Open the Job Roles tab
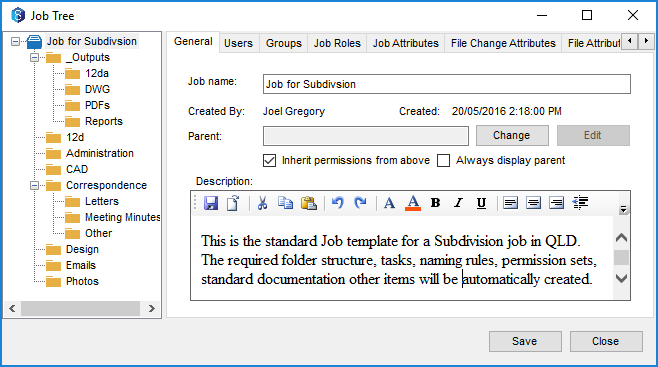 point(337,43)
